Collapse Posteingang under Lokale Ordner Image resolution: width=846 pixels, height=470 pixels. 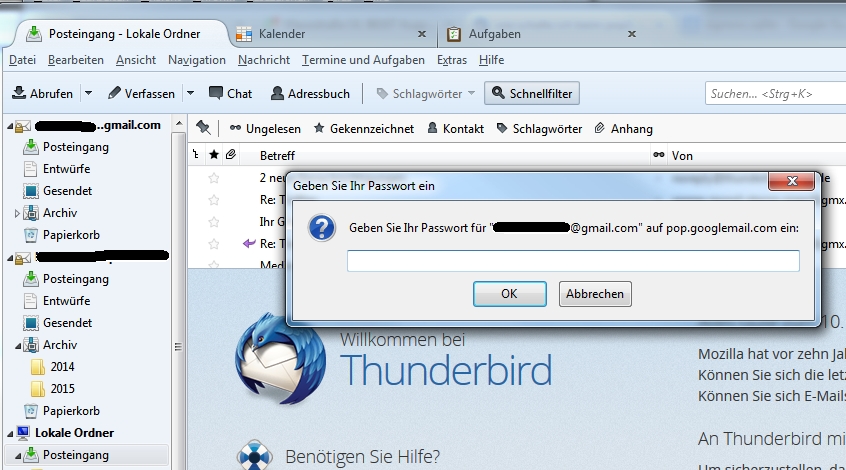(17, 456)
